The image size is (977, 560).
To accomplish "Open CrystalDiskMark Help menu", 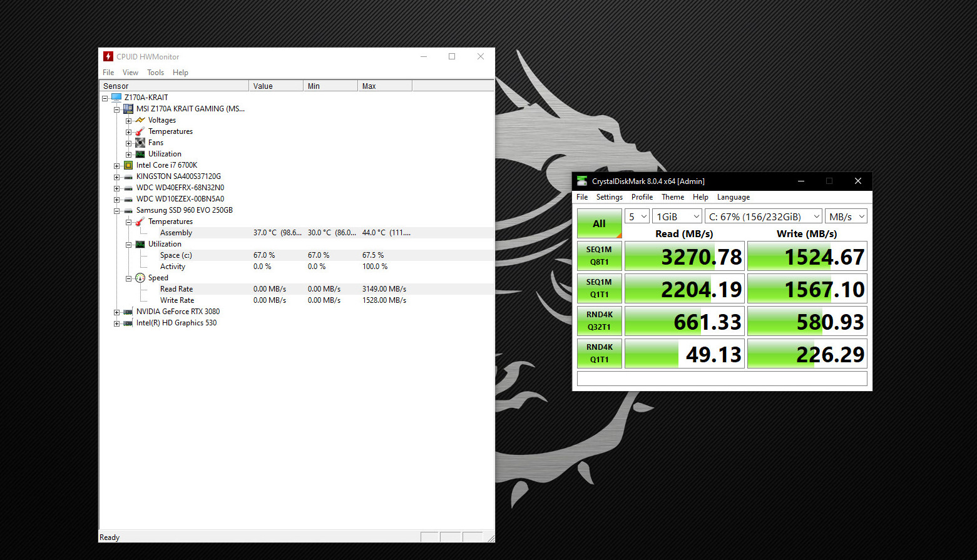I will pyautogui.click(x=700, y=197).
